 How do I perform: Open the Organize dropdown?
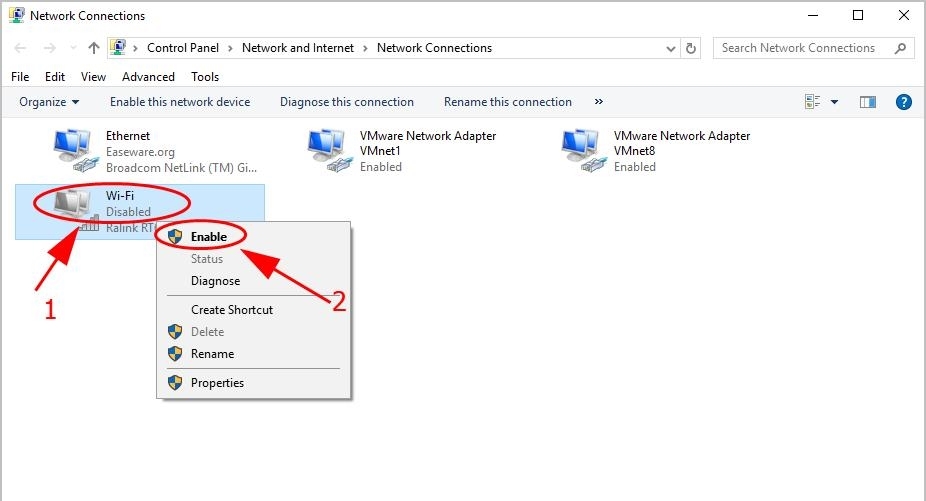tap(49, 102)
